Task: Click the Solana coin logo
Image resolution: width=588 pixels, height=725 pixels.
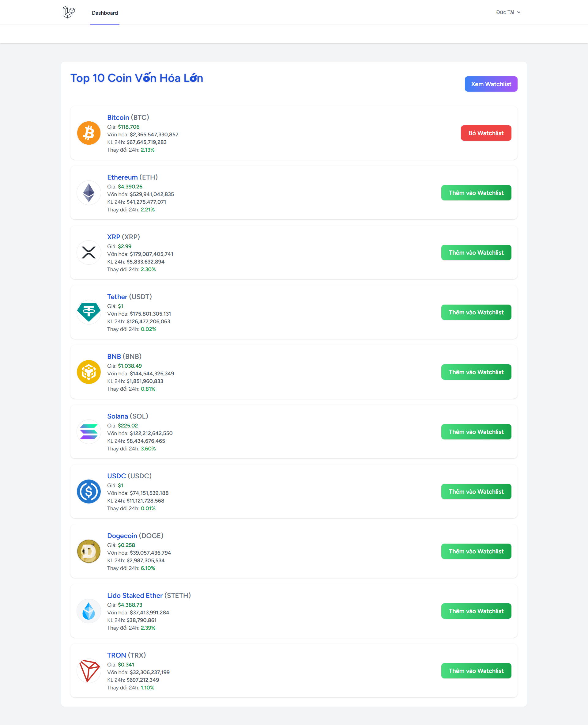Action: click(89, 432)
